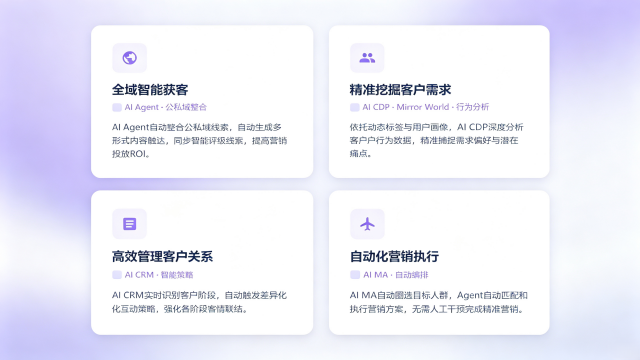Image resolution: width=640 pixels, height=360 pixels.
Task: Open the 精准挖掘客户需求 heading
Action: 400,89
